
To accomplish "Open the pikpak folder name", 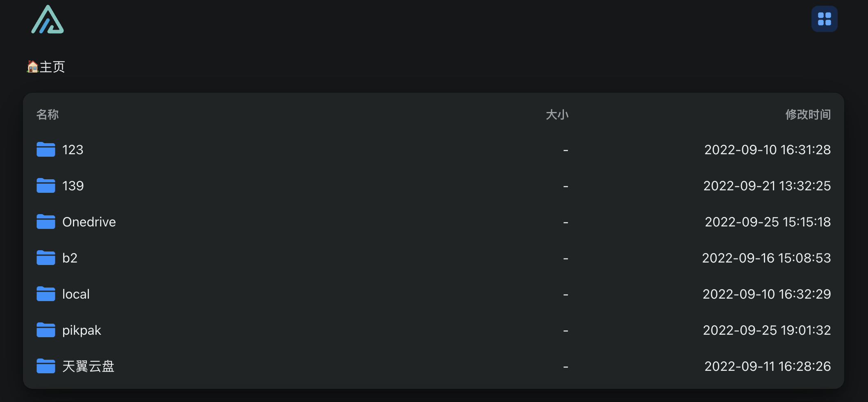I will (82, 330).
